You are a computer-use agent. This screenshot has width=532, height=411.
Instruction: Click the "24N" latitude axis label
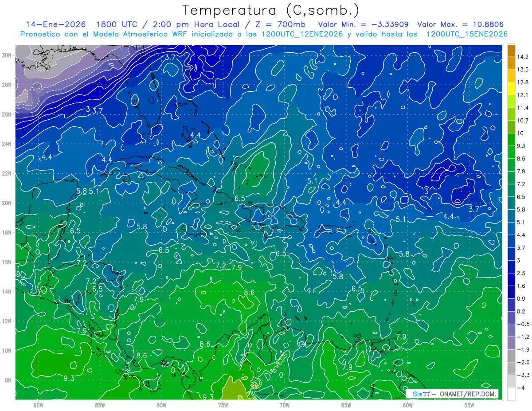pos(8,144)
